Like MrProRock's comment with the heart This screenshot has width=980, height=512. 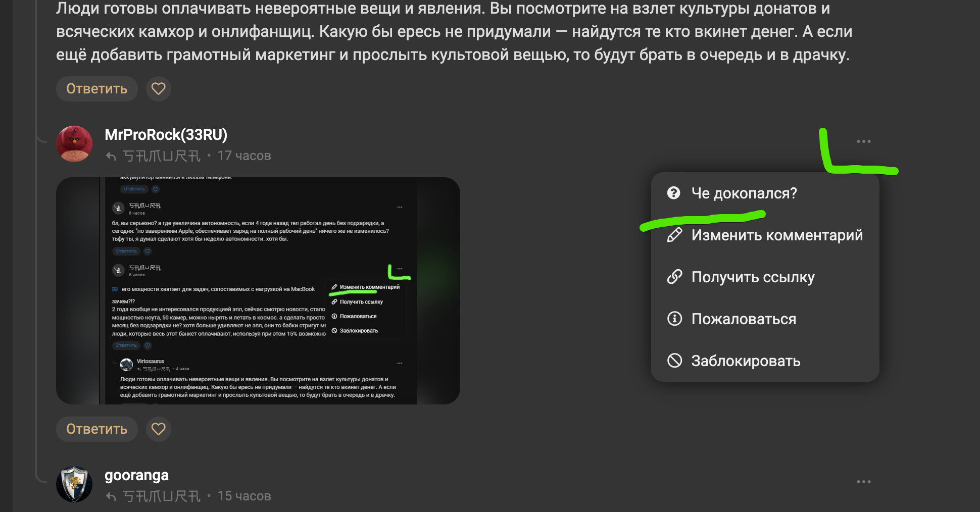click(x=159, y=429)
